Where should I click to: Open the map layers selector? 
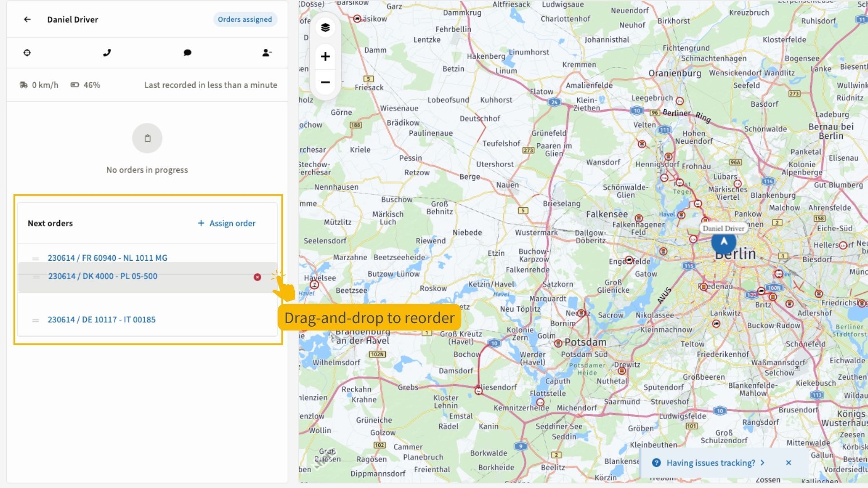pyautogui.click(x=325, y=28)
